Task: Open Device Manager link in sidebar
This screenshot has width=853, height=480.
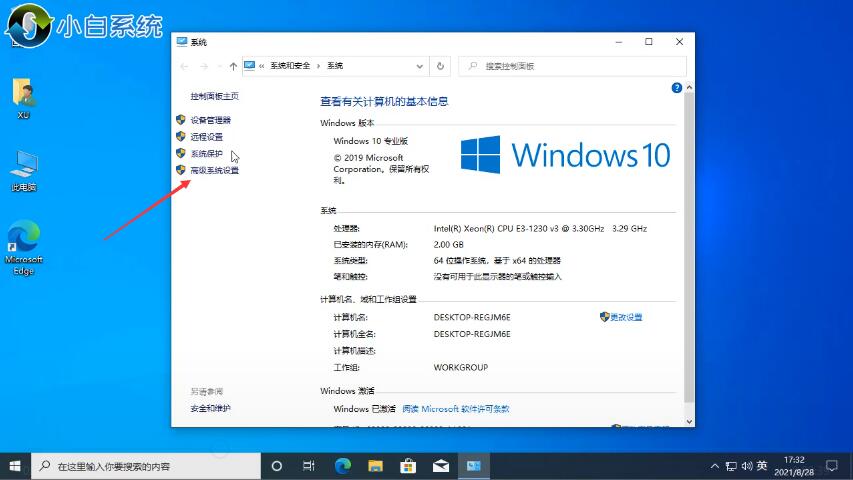Action: (210, 120)
